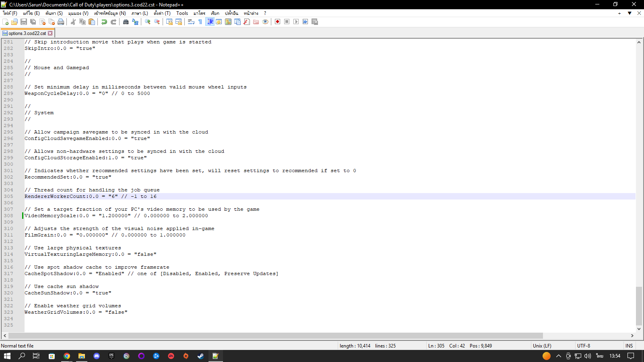Close the current document via toolbar
Image resolution: width=644 pixels, height=362 pixels.
pyautogui.click(x=42, y=22)
